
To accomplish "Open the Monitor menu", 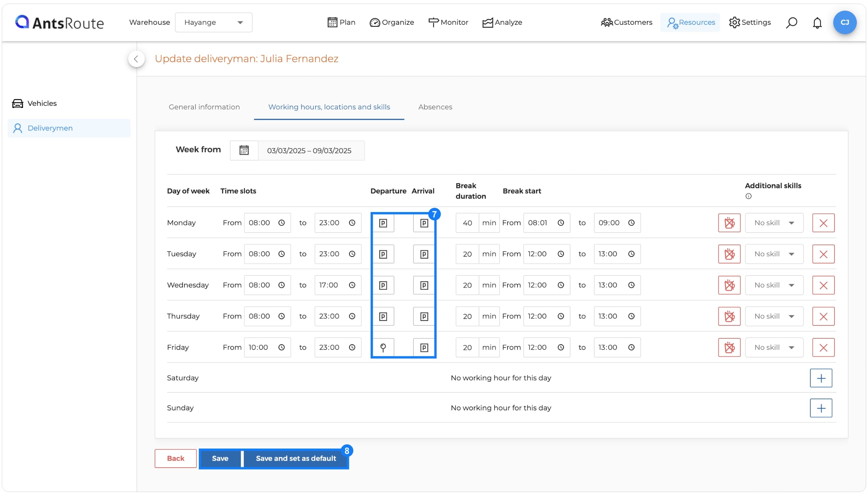I will (448, 22).
